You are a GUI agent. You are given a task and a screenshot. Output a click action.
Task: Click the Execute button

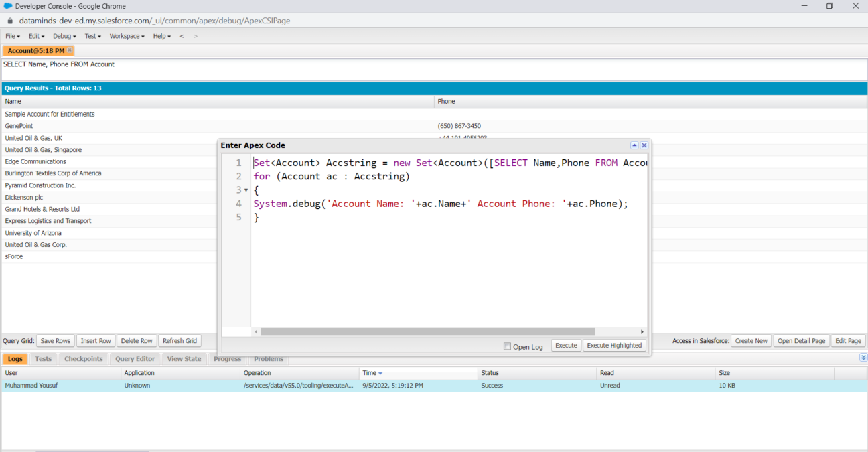tap(566, 345)
